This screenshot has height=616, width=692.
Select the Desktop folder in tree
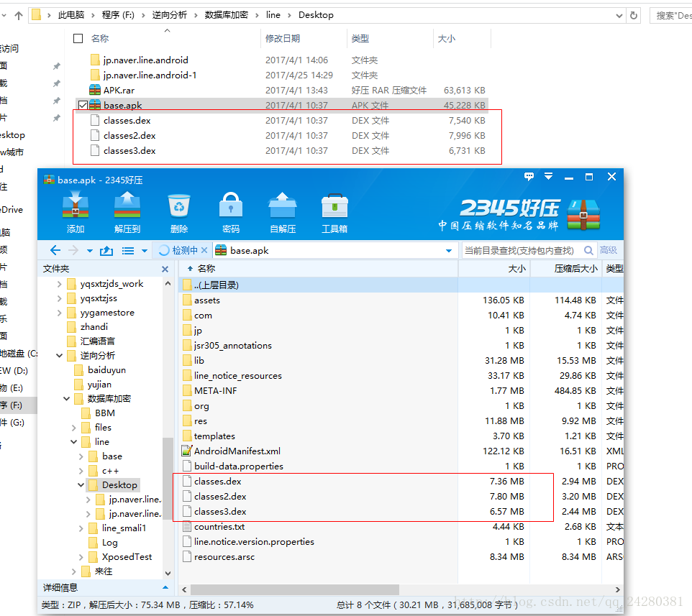point(114,485)
